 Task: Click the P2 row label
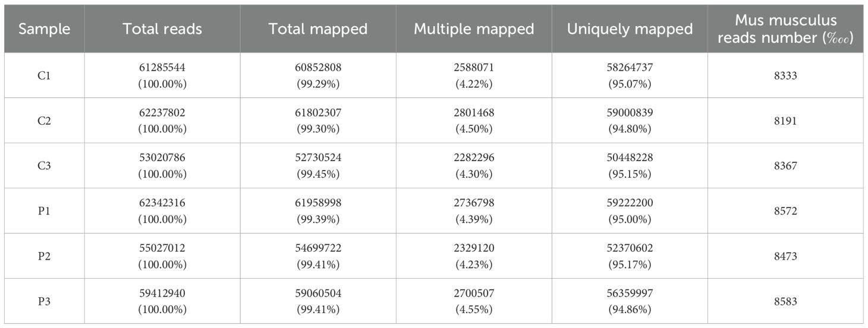point(44,257)
